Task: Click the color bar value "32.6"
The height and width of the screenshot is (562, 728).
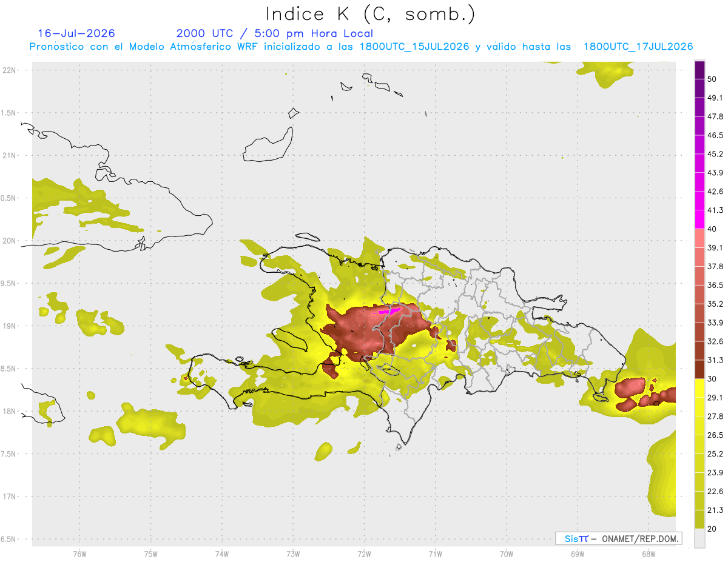Action: point(715,341)
